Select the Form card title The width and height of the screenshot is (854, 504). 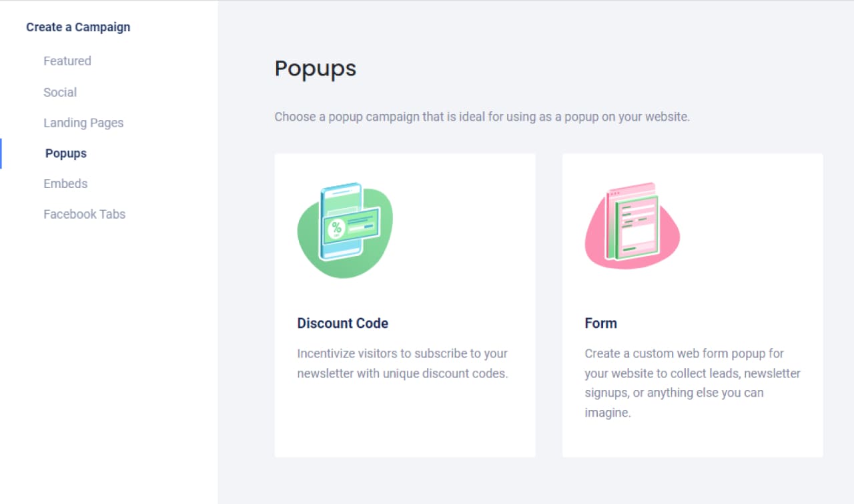(601, 323)
